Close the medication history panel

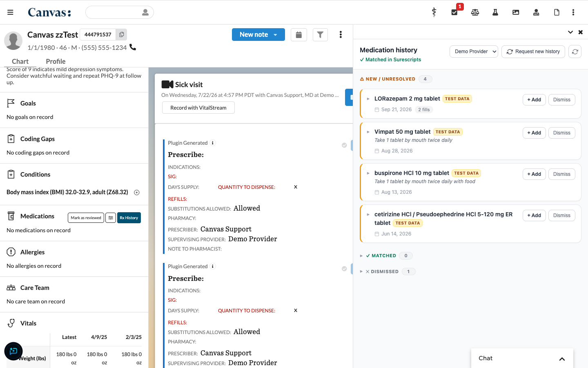(x=581, y=32)
